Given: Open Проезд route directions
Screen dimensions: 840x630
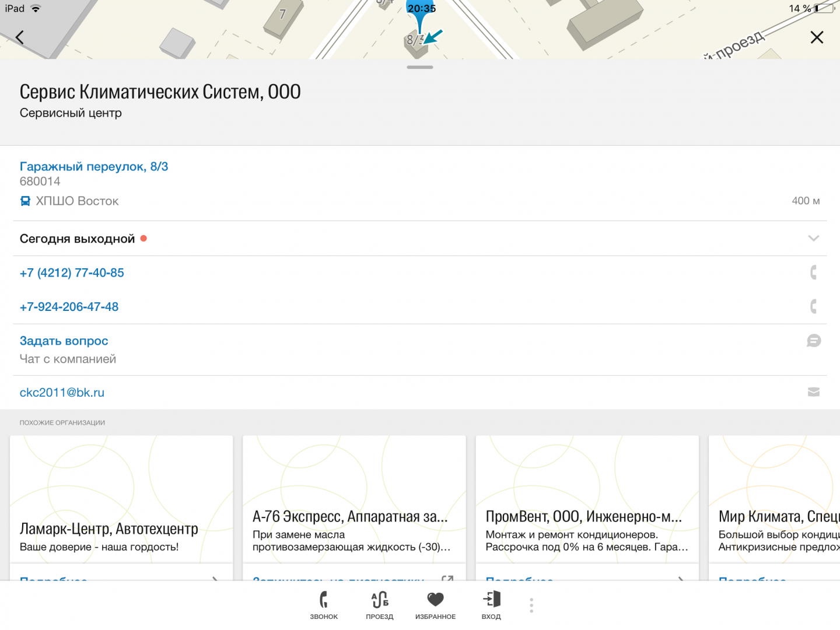Looking at the screenshot, I should point(380,605).
